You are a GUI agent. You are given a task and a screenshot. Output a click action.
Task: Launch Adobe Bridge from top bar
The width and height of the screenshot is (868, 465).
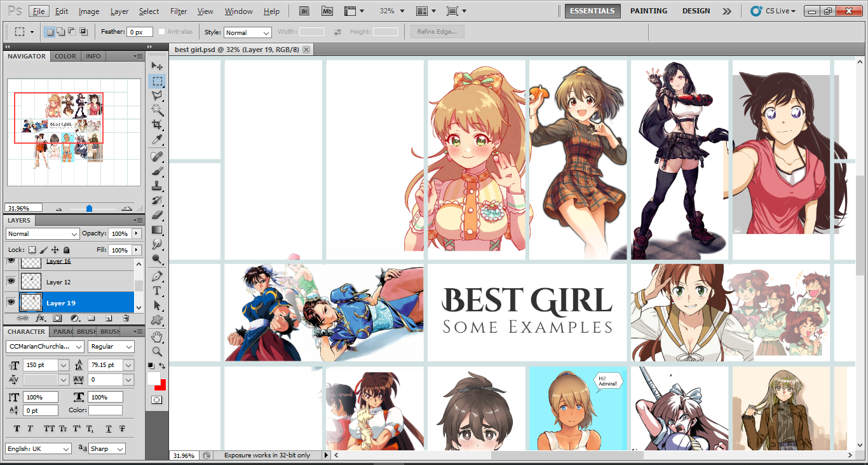click(x=304, y=11)
